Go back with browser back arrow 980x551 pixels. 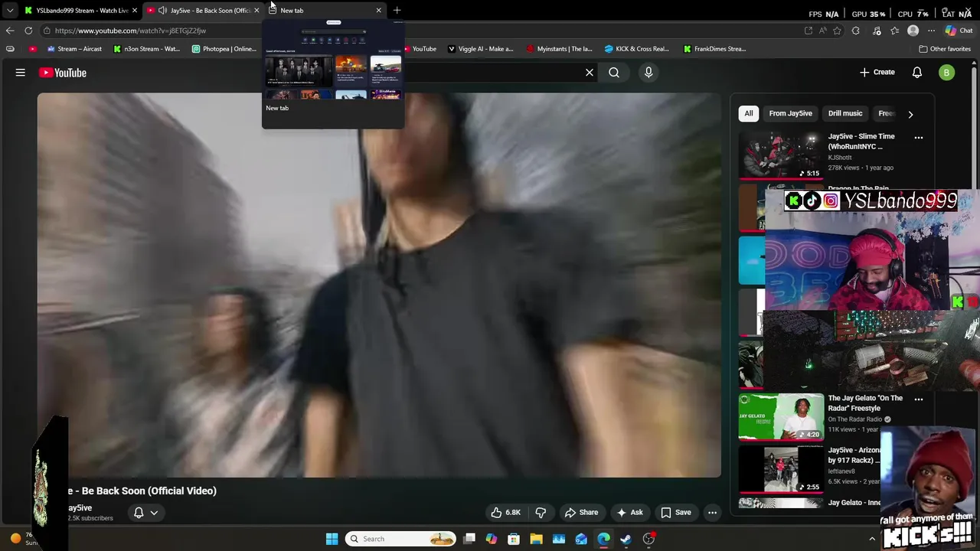10,31
